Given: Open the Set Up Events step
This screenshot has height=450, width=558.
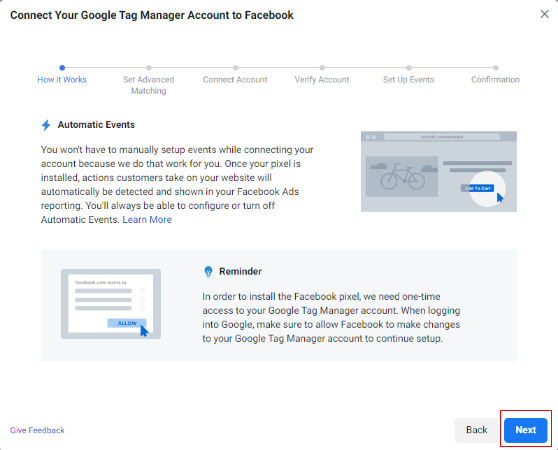Looking at the screenshot, I should point(409,79).
